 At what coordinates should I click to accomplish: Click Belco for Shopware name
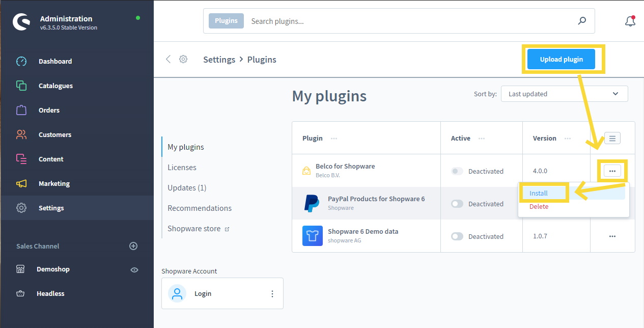pyautogui.click(x=345, y=167)
